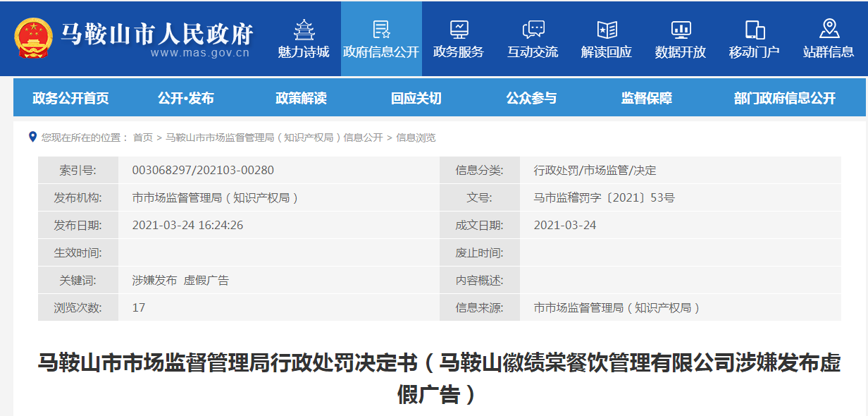Click the 关键词 label cell
Screen dimensions: 868x416
[x=77, y=281]
